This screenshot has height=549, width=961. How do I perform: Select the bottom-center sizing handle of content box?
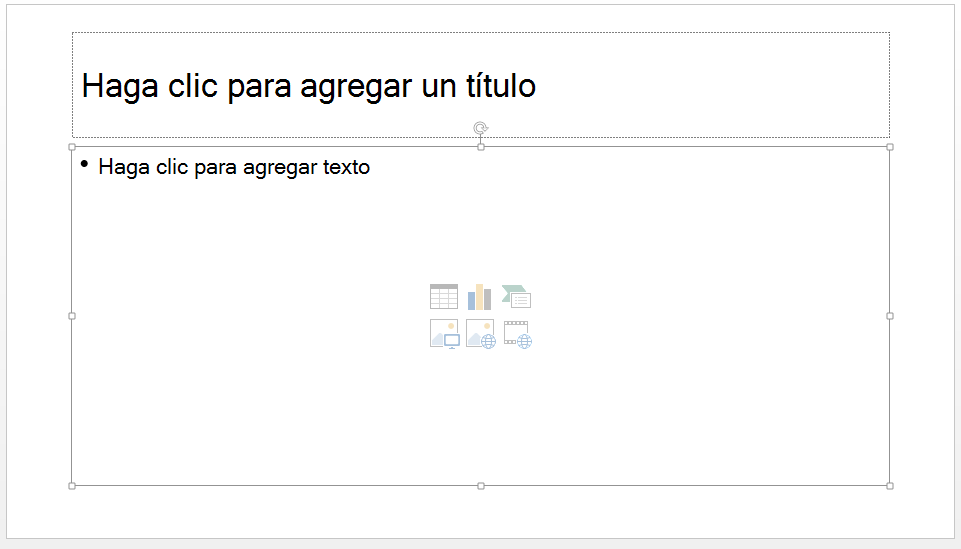tap(481, 486)
